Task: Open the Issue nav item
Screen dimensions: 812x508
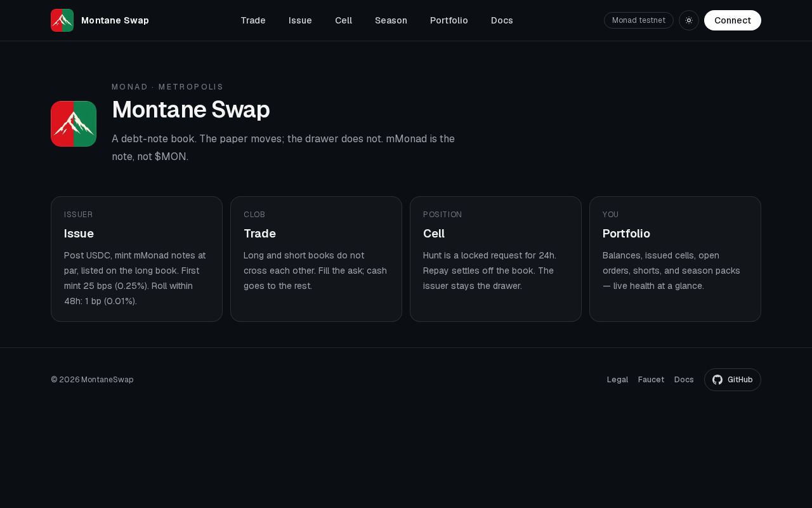Action: click(300, 20)
